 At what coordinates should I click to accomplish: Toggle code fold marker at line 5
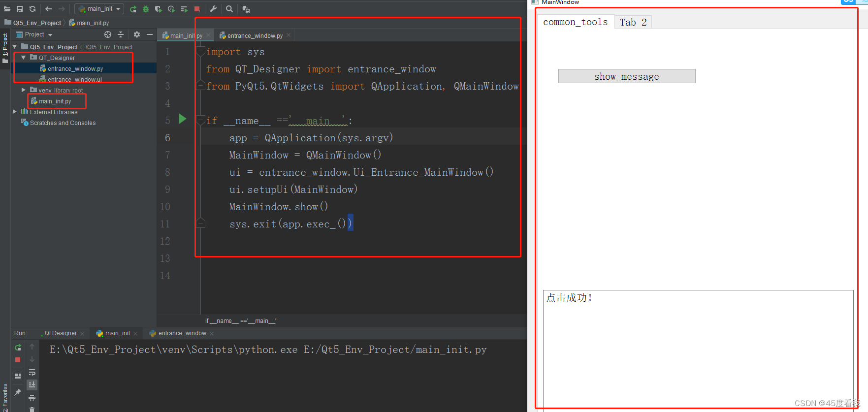(x=201, y=120)
